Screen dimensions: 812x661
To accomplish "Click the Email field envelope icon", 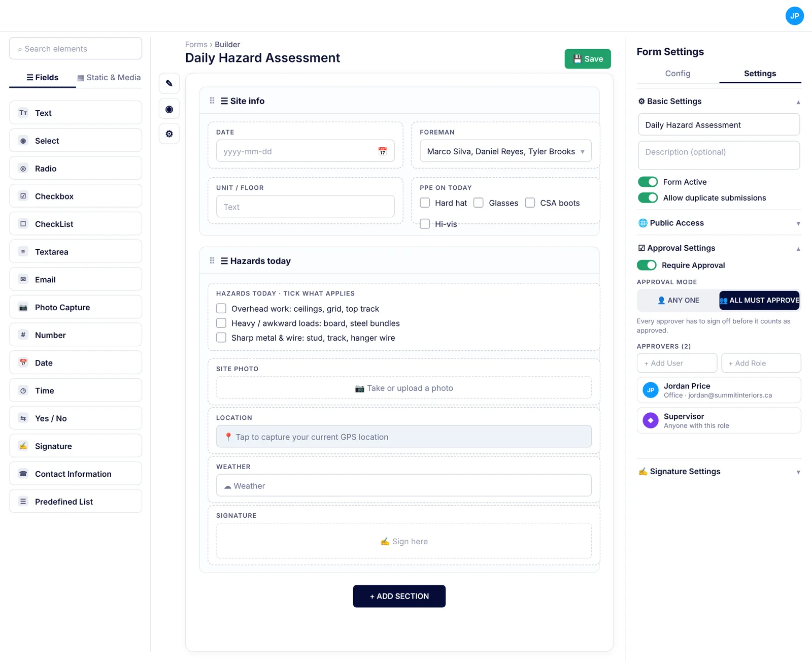I will tap(23, 279).
